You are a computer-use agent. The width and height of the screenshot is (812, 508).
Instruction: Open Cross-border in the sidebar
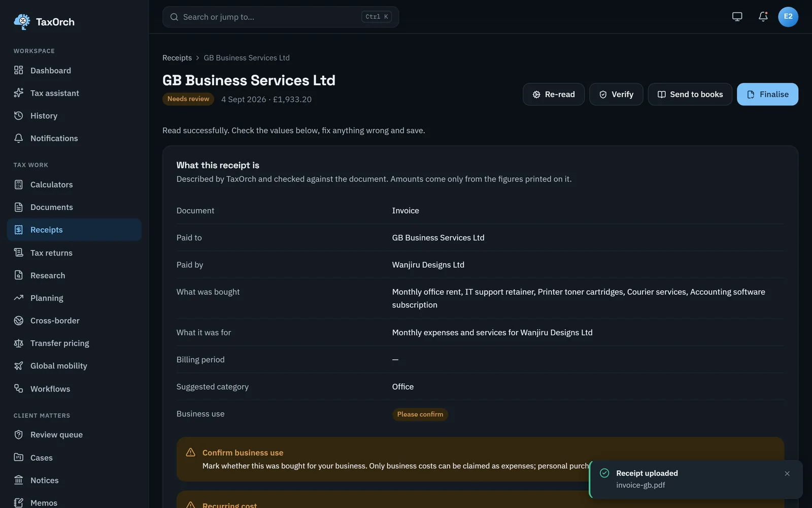pyautogui.click(x=74, y=321)
